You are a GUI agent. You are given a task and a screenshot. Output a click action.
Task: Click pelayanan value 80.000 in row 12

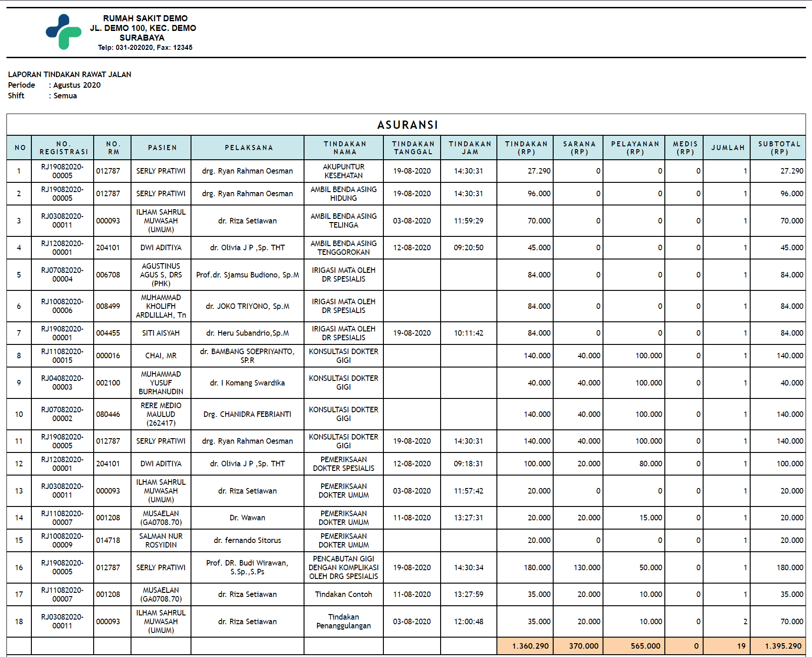pos(651,464)
